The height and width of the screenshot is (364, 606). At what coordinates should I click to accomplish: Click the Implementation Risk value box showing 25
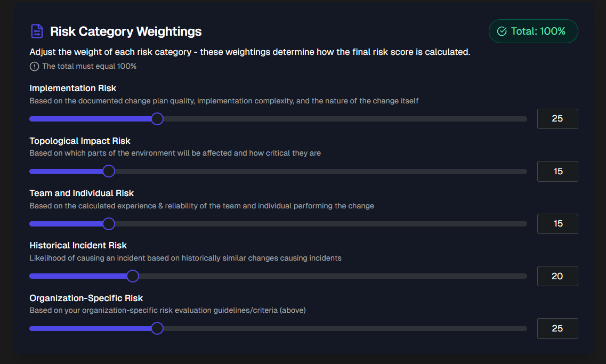(557, 118)
